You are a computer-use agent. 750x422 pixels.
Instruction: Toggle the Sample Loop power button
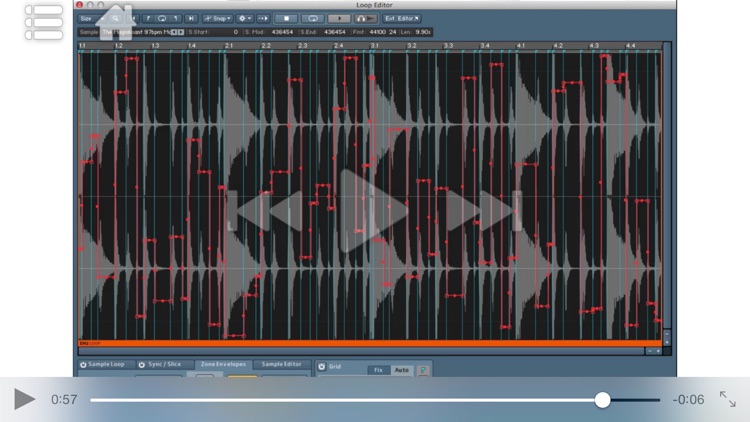coord(83,365)
